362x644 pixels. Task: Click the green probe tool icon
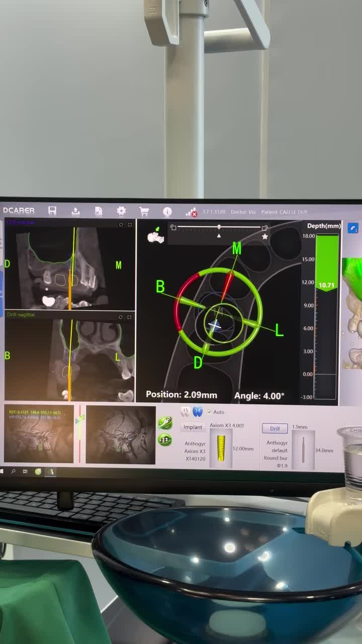click(165, 423)
